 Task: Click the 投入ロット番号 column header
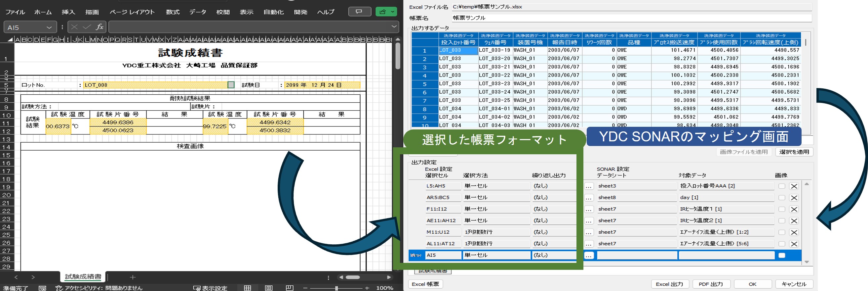tap(458, 42)
